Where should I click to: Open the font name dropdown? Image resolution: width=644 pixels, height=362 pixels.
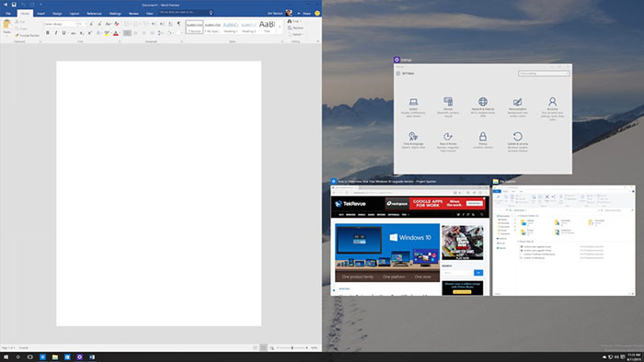(59, 24)
